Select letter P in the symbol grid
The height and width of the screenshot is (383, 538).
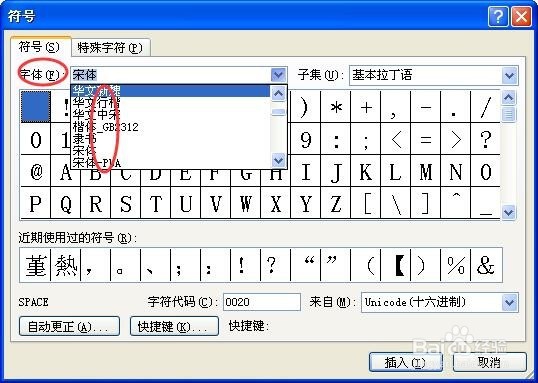36,203
